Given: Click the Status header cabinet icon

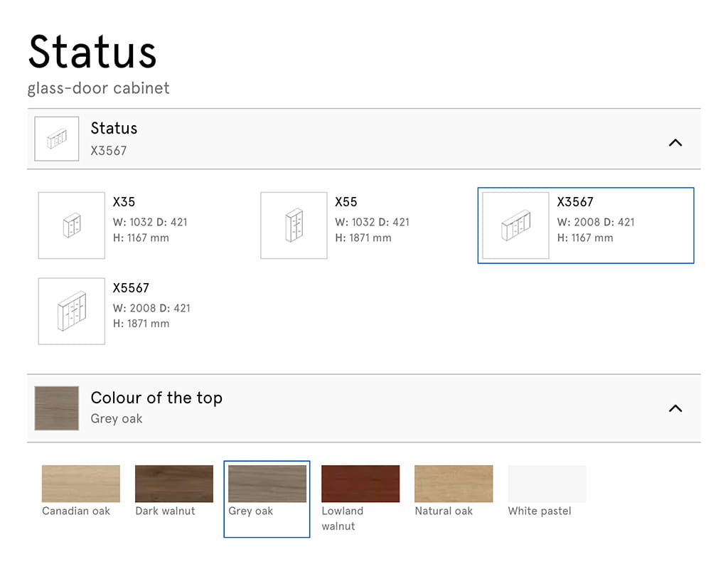Looking at the screenshot, I should [57, 139].
